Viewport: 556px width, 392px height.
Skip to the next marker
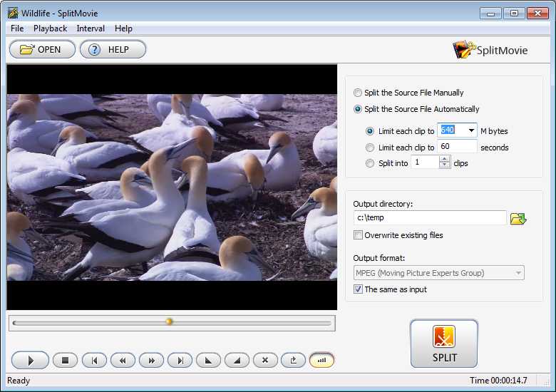tap(180, 361)
